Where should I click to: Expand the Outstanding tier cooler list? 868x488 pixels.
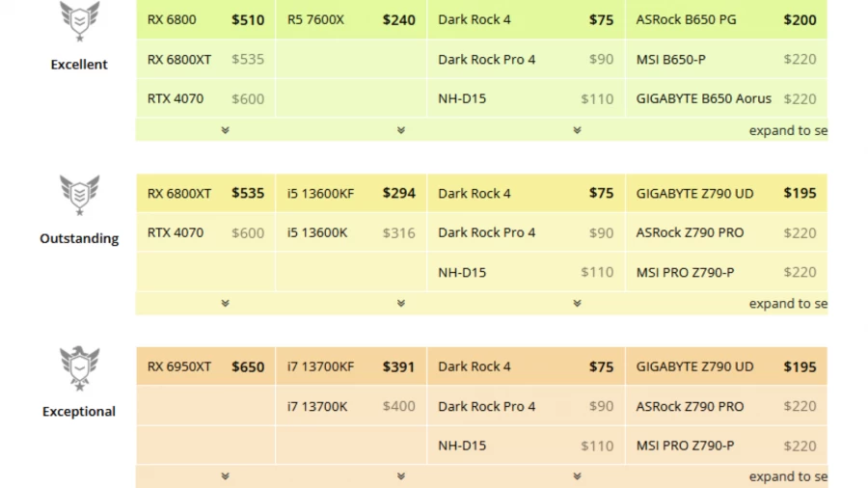tap(577, 303)
